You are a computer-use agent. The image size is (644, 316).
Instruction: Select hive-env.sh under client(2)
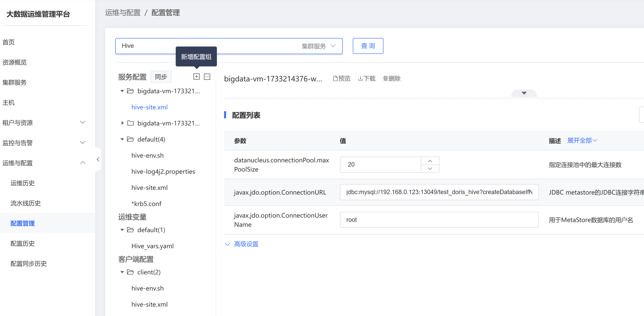click(x=148, y=288)
